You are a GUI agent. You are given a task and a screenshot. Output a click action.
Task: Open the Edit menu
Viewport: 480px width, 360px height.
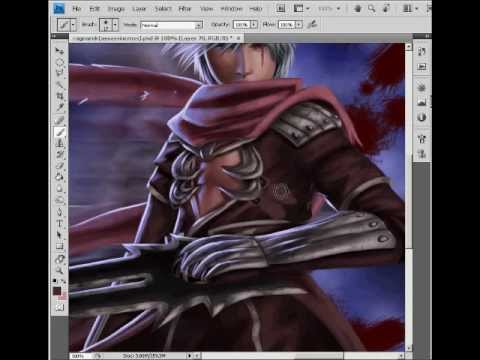pyautogui.click(x=95, y=8)
